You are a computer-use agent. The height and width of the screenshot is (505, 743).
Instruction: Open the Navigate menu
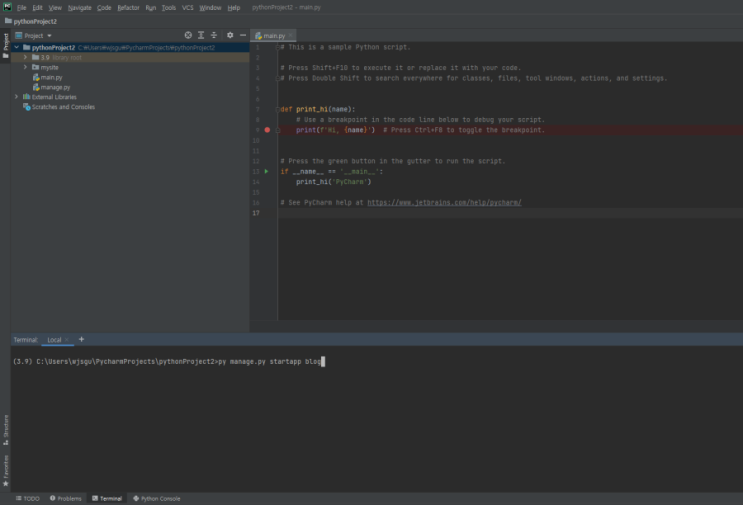[x=80, y=8]
